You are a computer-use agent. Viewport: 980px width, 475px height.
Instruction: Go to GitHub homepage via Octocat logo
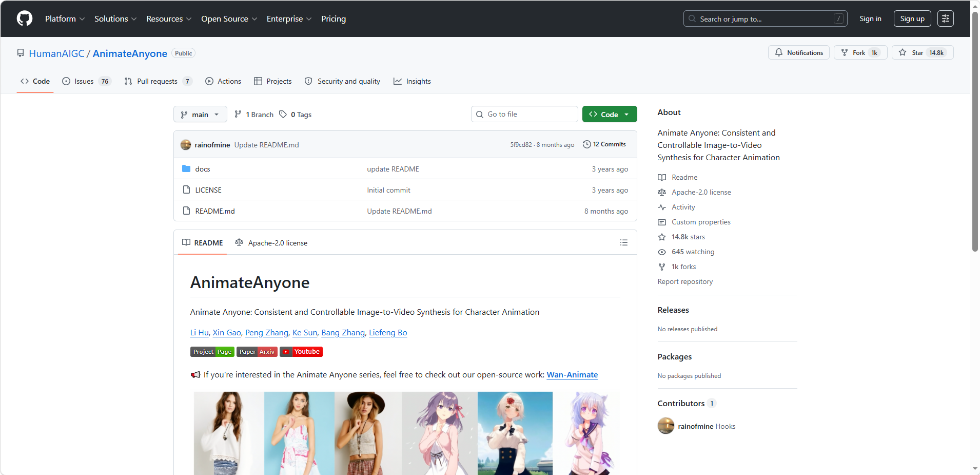click(25, 18)
